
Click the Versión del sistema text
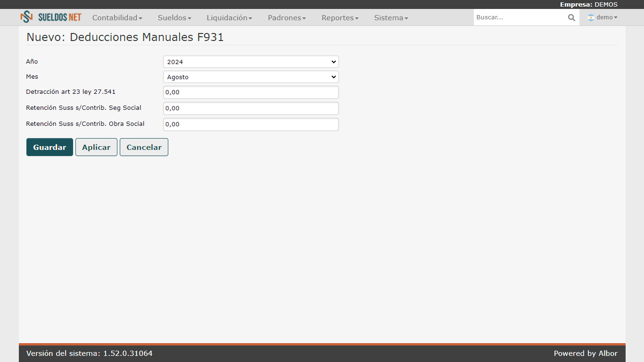90,354
